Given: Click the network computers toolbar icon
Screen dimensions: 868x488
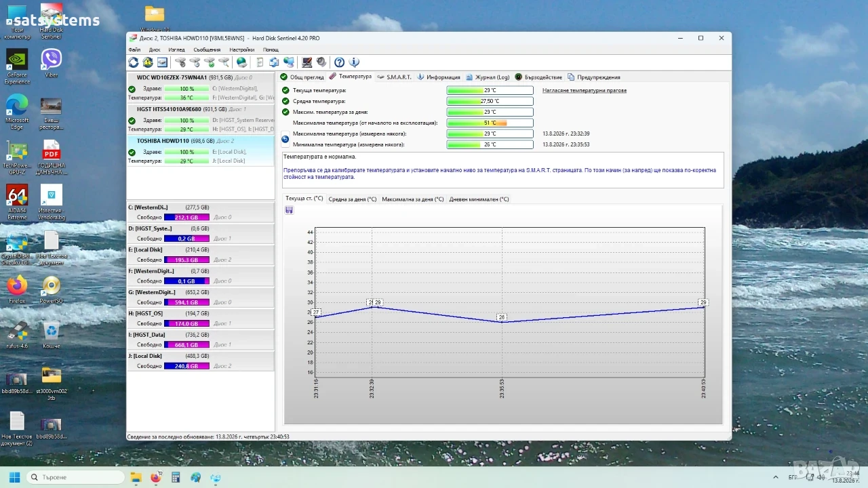Looking at the screenshot, I should (289, 62).
